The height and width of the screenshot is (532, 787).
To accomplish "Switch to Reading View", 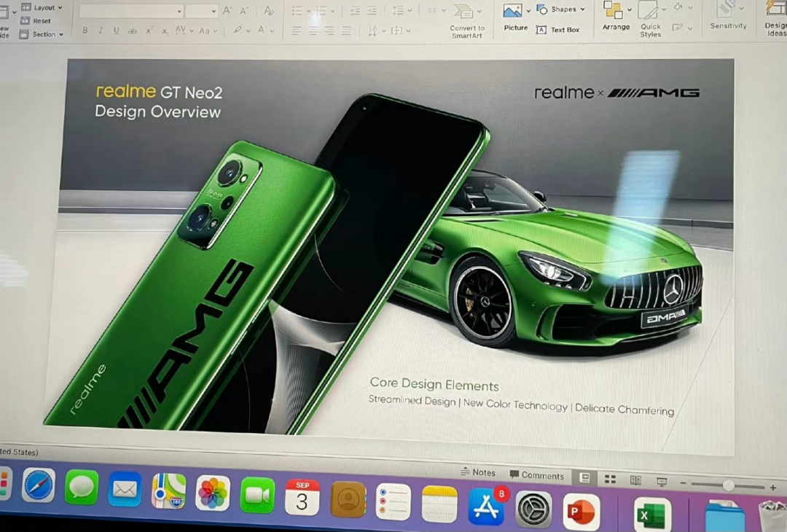I will click(635, 480).
